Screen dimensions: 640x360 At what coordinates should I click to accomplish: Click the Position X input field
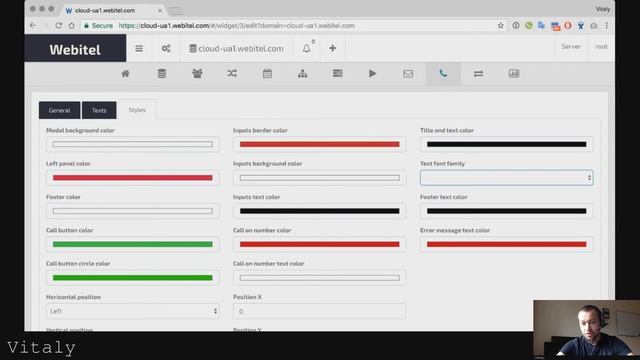pyautogui.click(x=320, y=311)
